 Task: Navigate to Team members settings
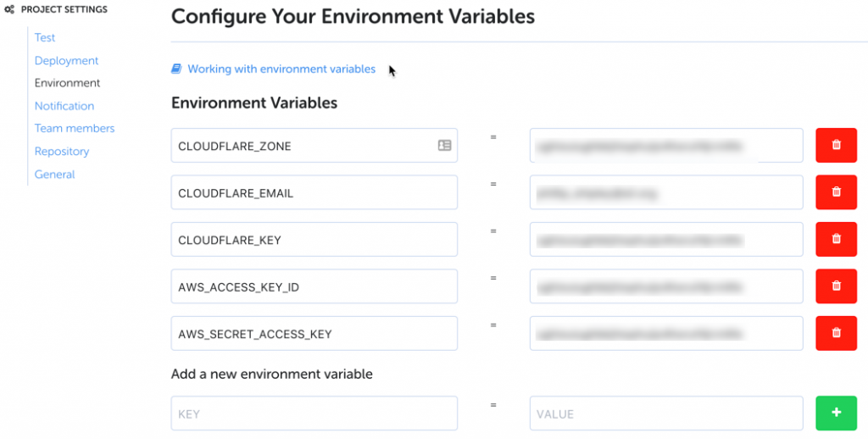75,129
